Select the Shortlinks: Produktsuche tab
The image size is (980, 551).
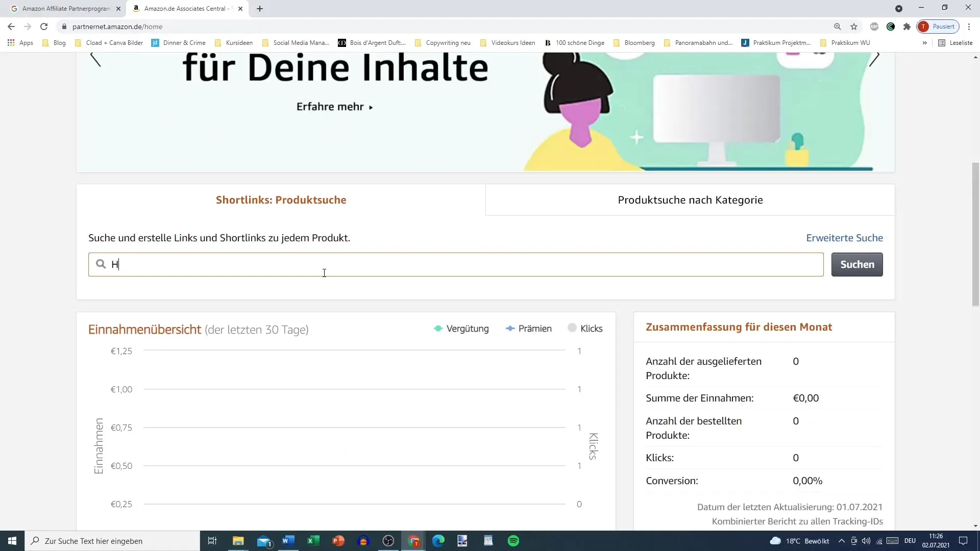(281, 200)
